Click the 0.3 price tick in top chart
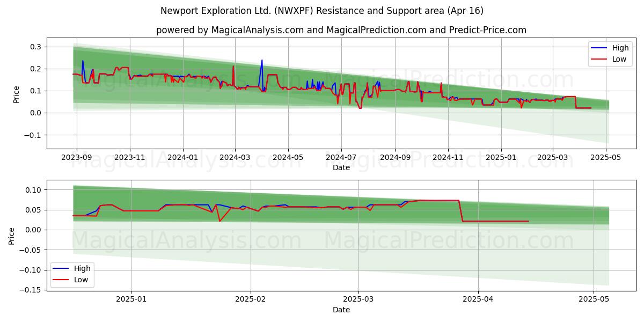 coord(36,47)
